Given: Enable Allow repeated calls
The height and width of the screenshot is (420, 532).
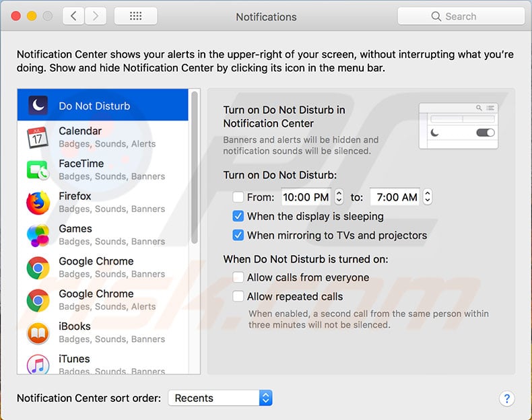Looking at the screenshot, I should tap(238, 296).
